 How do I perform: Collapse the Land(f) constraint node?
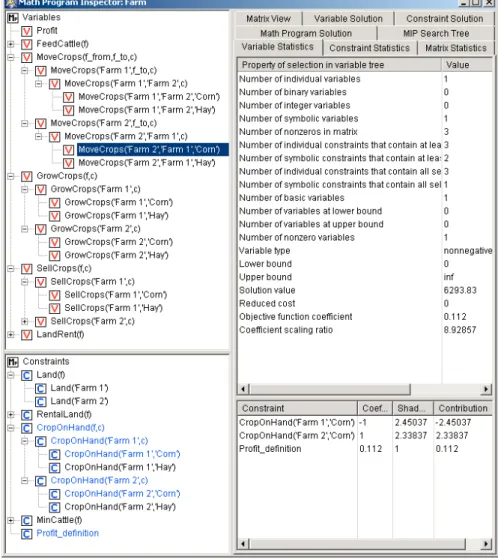[11, 375]
